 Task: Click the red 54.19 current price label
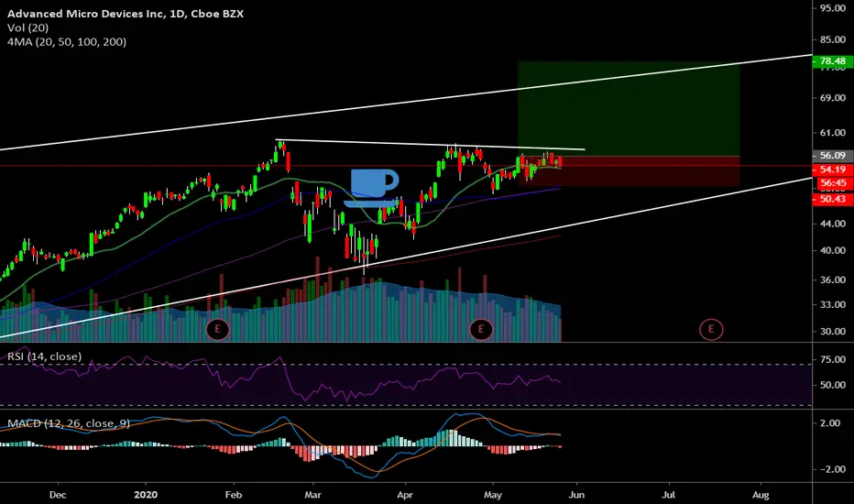coord(832,170)
